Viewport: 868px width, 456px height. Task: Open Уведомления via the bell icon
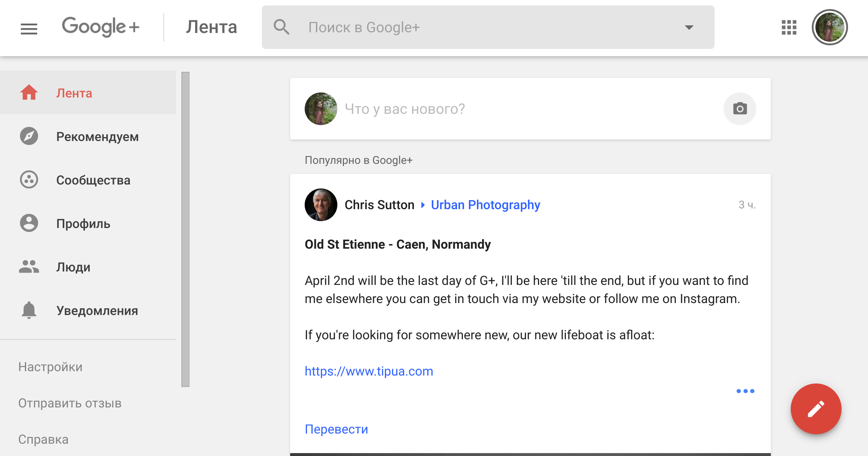(x=29, y=310)
